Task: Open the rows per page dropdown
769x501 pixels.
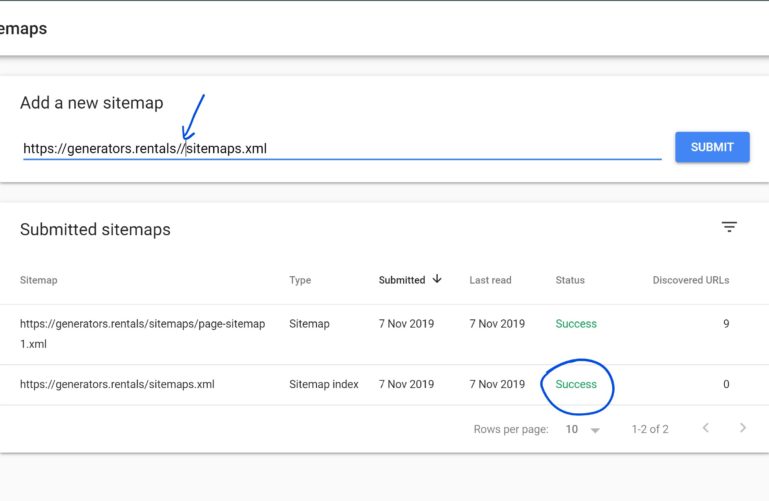Action: 582,429
